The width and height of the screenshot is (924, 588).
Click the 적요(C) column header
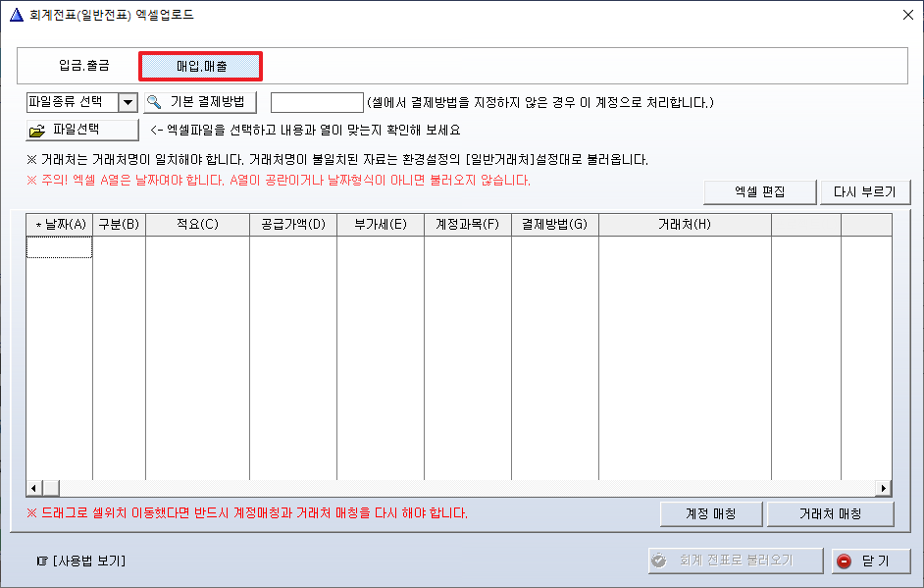click(x=197, y=225)
